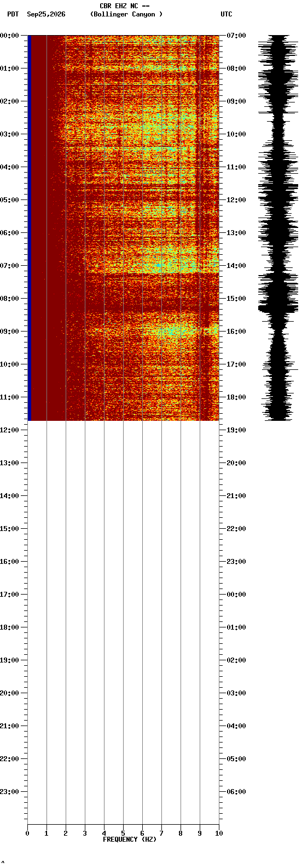Viewport: 302px width, 868px height.
Task: Click the PDT time label 12:00
Action: point(9,430)
